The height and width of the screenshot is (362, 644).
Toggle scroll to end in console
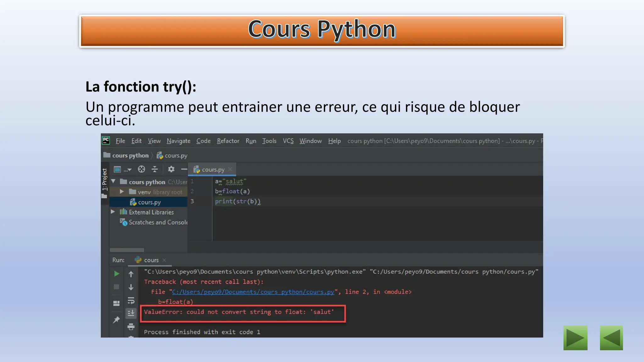pos(131,313)
